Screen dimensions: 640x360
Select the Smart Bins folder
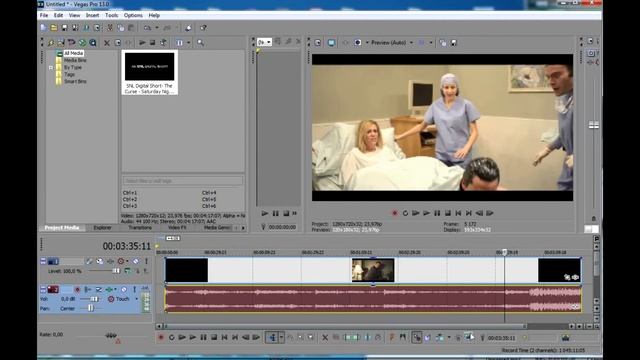(75, 82)
